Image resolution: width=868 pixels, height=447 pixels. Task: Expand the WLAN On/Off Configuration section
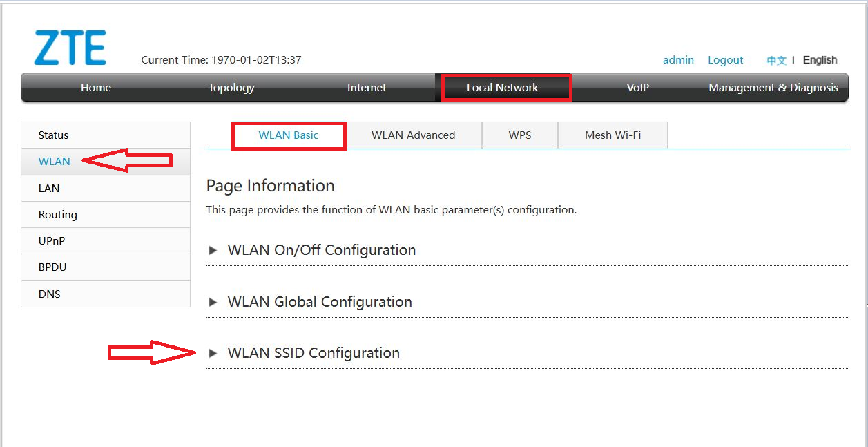coord(322,250)
